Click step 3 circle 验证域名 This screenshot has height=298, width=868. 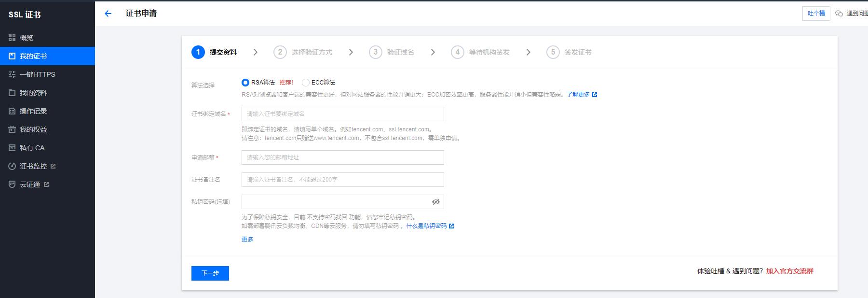(376, 52)
